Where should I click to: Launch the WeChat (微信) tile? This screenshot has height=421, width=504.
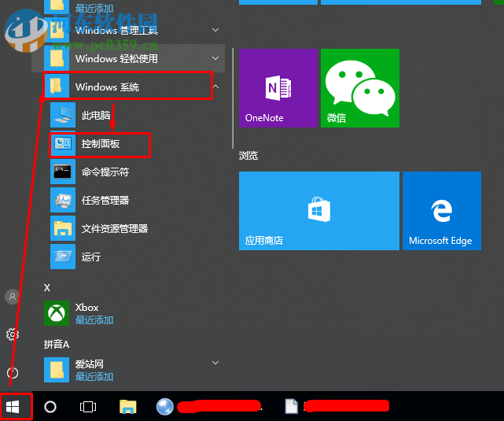[361, 87]
